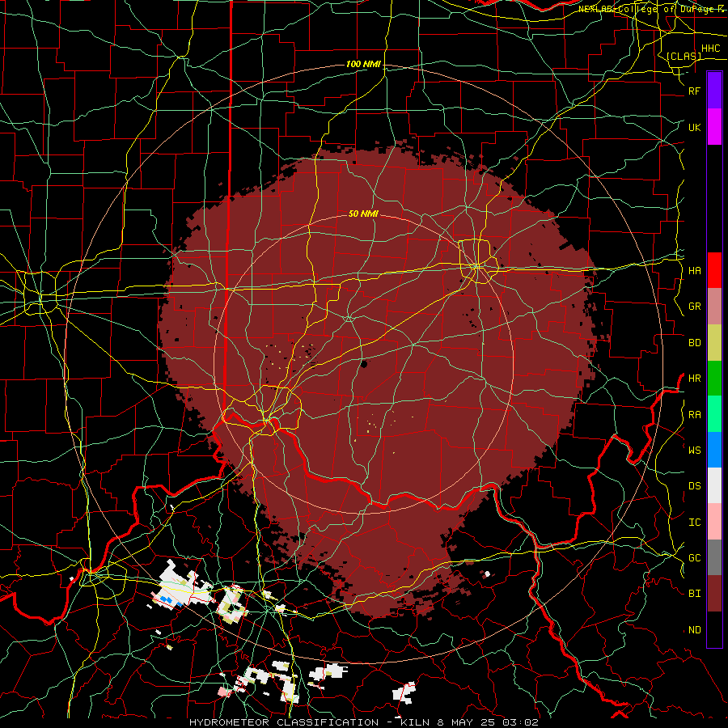This screenshot has height=728, width=728.
Task: Click the 50 NMI range ring label
Action: [363, 214]
